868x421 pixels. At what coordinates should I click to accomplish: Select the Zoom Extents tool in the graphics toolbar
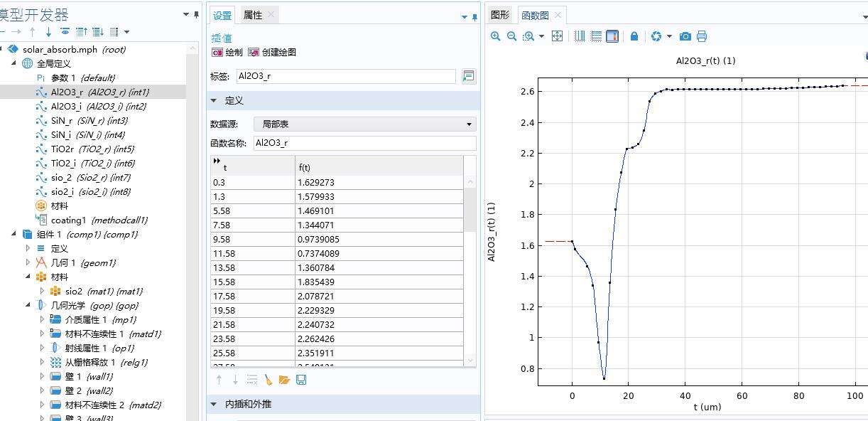tap(558, 36)
